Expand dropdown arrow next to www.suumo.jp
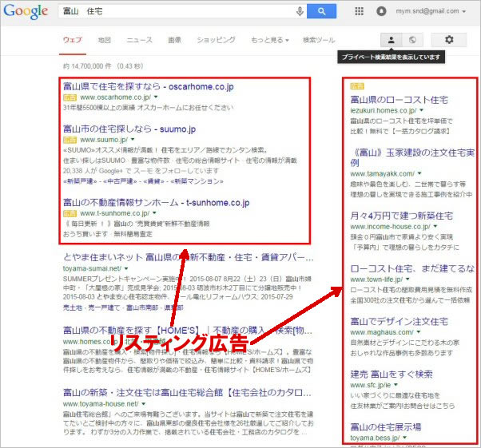 pyautogui.click(x=133, y=139)
